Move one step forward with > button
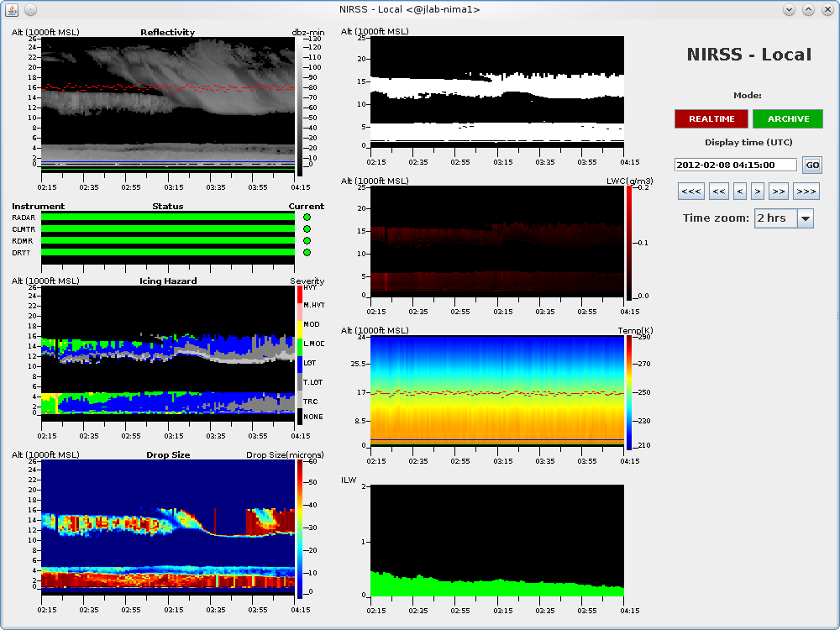The width and height of the screenshot is (840, 630). click(757, 192)
